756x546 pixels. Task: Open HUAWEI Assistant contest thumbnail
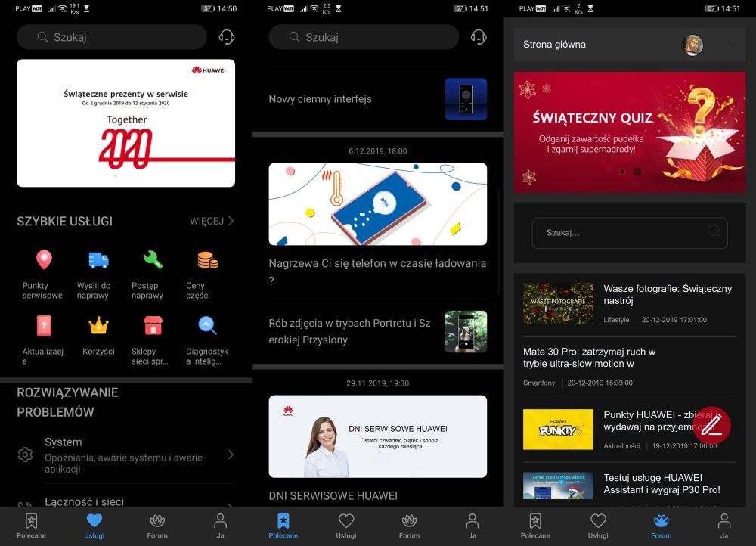coord(559,486)
